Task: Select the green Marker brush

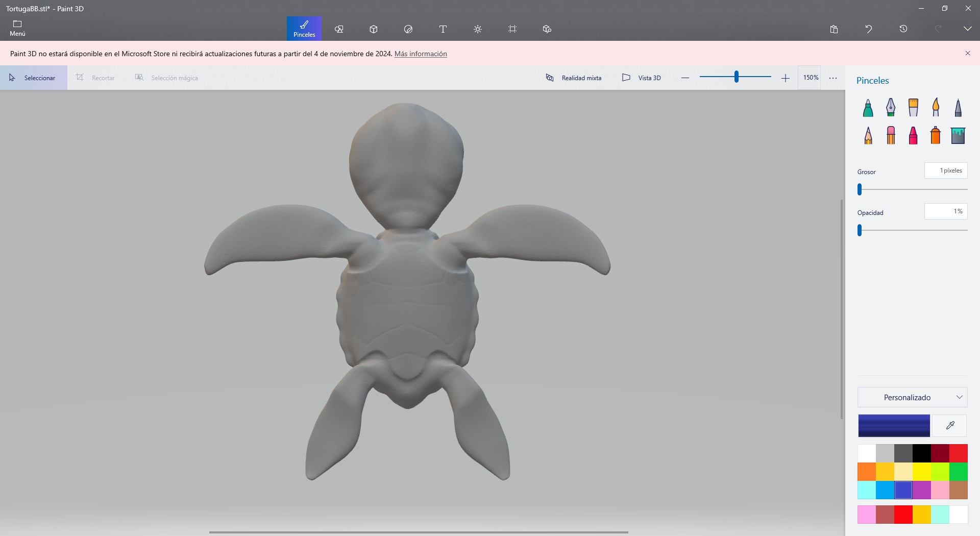Action: tap(868, 108)
